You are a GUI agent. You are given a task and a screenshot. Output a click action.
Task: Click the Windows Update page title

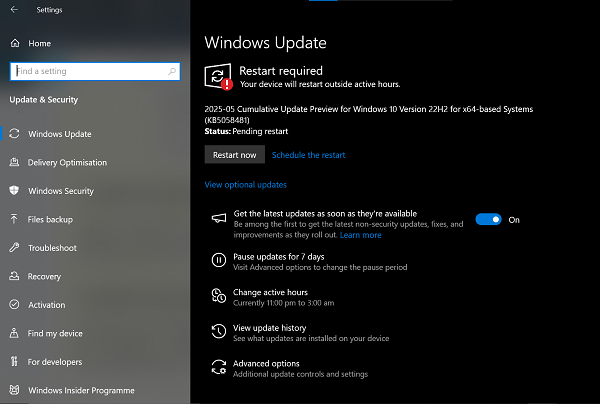tap(265, 42)
